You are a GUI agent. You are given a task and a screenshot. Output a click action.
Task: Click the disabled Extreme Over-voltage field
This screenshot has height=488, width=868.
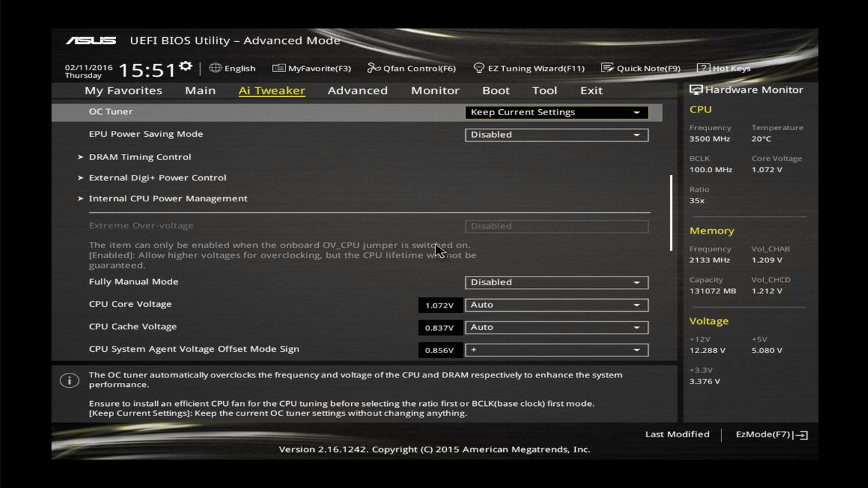point(557,226)
